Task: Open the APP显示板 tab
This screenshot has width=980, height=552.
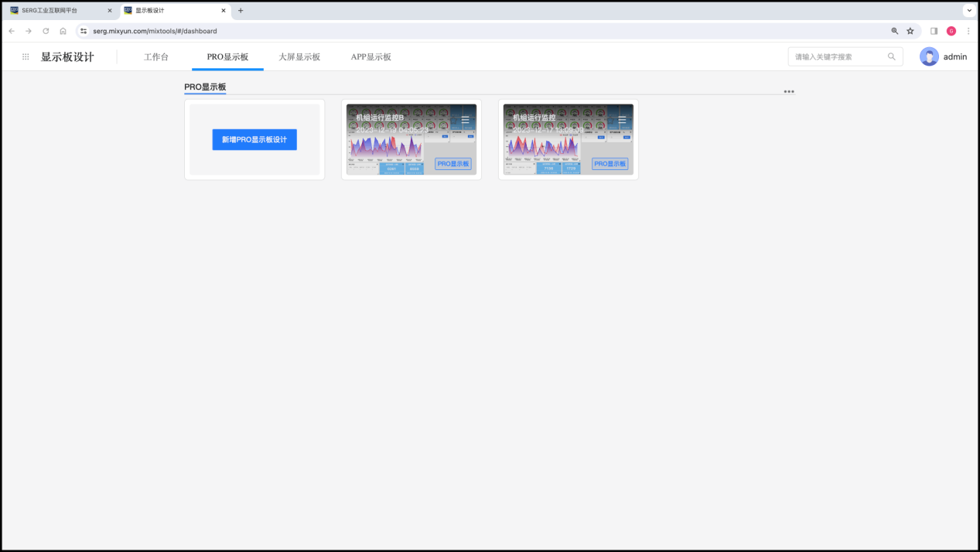Action: 371,56
